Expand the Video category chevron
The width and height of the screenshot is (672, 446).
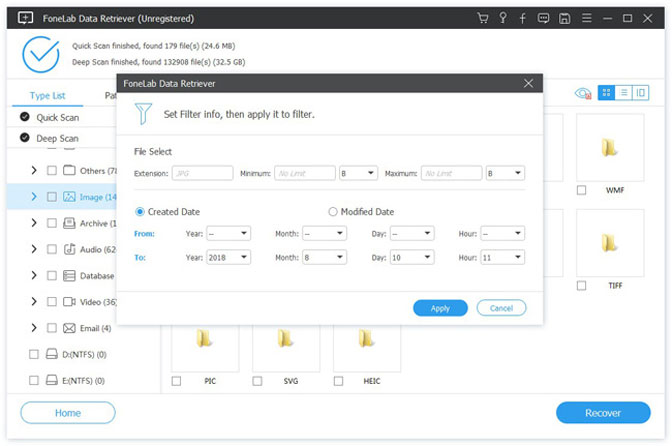coord(34,302)
